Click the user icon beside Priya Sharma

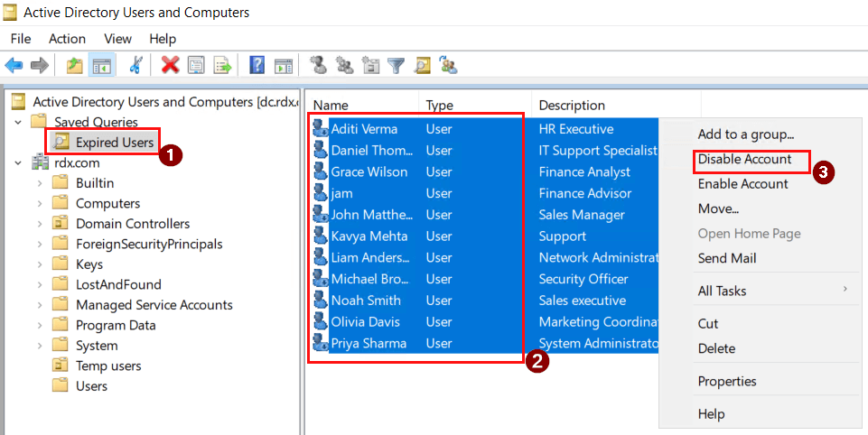point(321,343)
